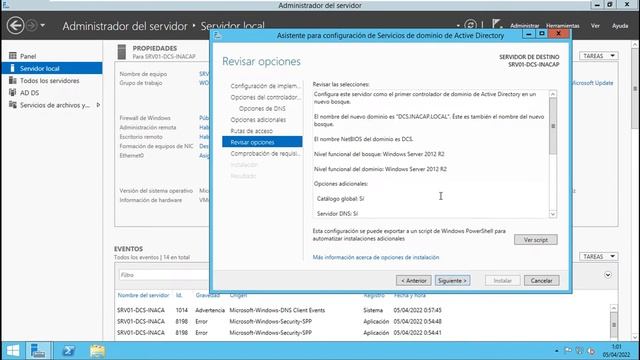The height and width of the screenshot is (360, 640).
Task: Open navigation history dropdown arrow
Action: [x=42, y=25]
